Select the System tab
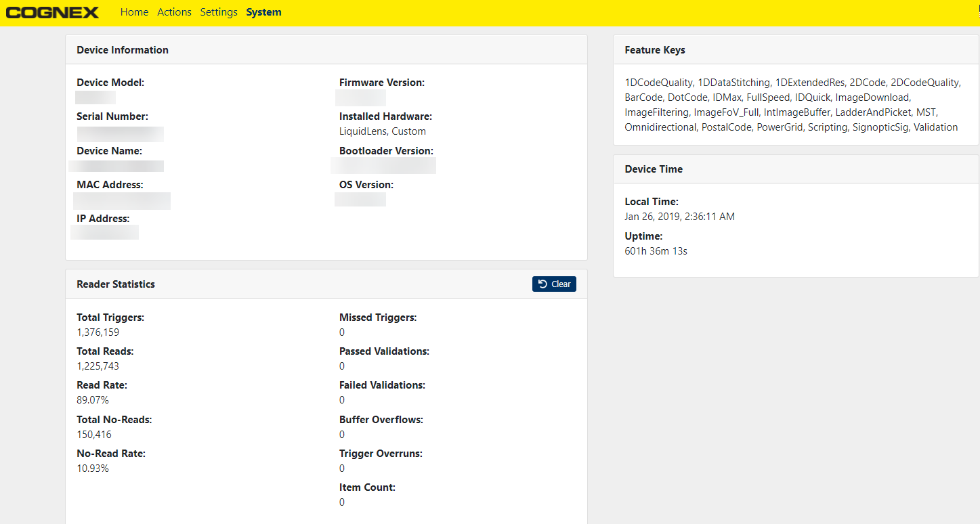Screen dimensions: 980x524 pos(263,12)
